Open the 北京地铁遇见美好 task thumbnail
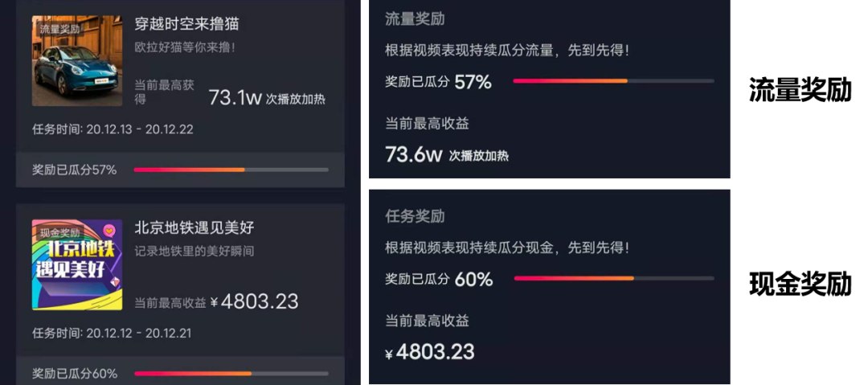The width and height of the screenshot is (868, 385). click(77, 264)
